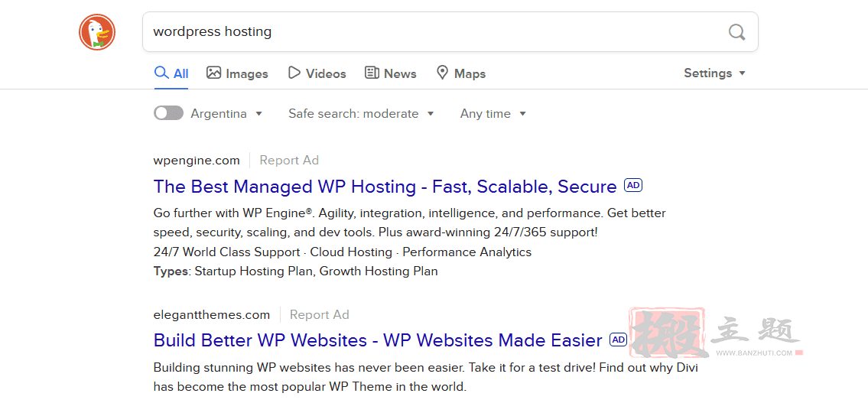868x416 pixels.
Task: Click elegantthemes.com domain link
Action: click(212, 315)
